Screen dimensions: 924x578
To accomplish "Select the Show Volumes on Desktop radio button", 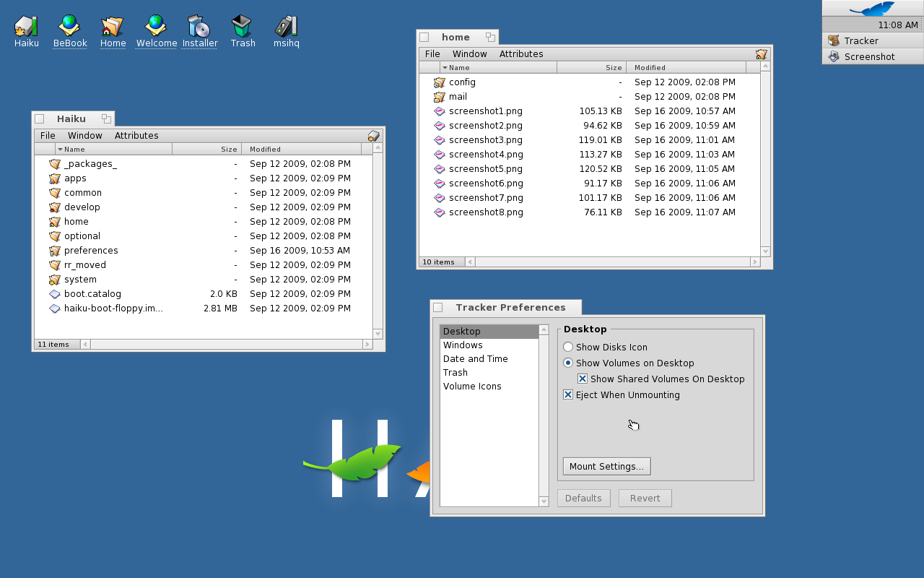I will (568, 363).
